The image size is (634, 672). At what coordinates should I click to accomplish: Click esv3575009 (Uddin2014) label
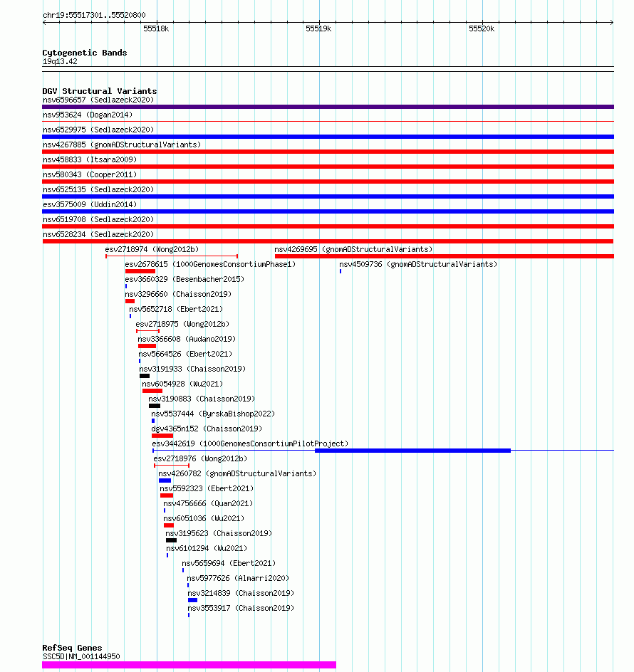(x=90, y=204)
